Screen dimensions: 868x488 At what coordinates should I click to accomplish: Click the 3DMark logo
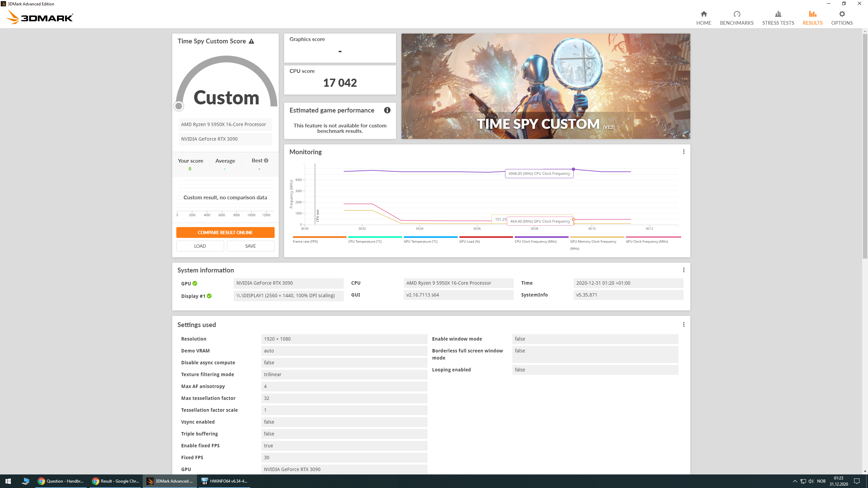pos(40,17)
